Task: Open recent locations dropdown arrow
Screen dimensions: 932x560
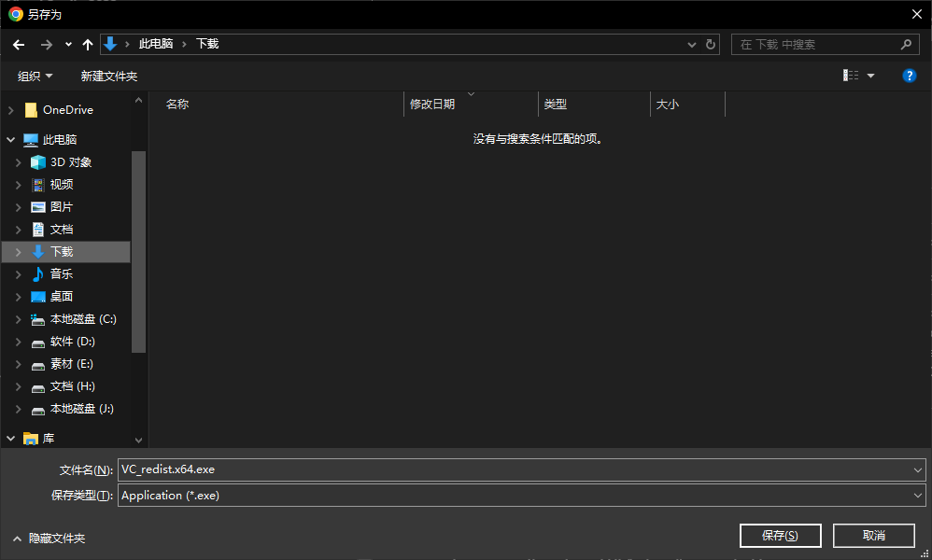Action: click(68, 45)
